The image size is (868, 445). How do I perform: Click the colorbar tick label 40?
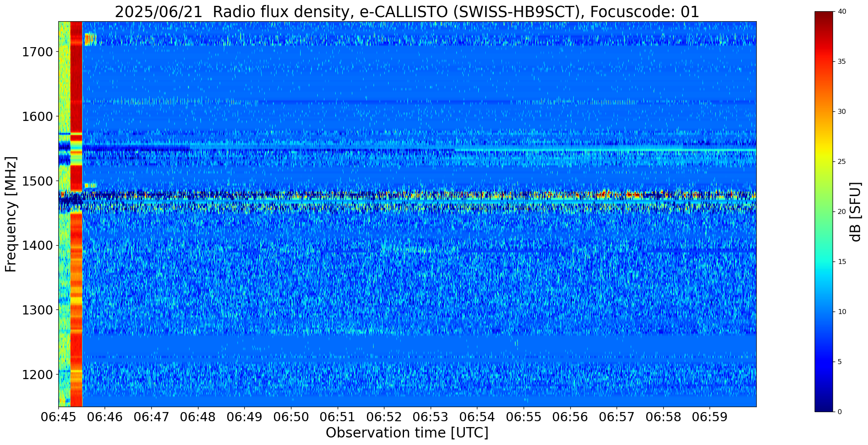[x=842, y=12]
